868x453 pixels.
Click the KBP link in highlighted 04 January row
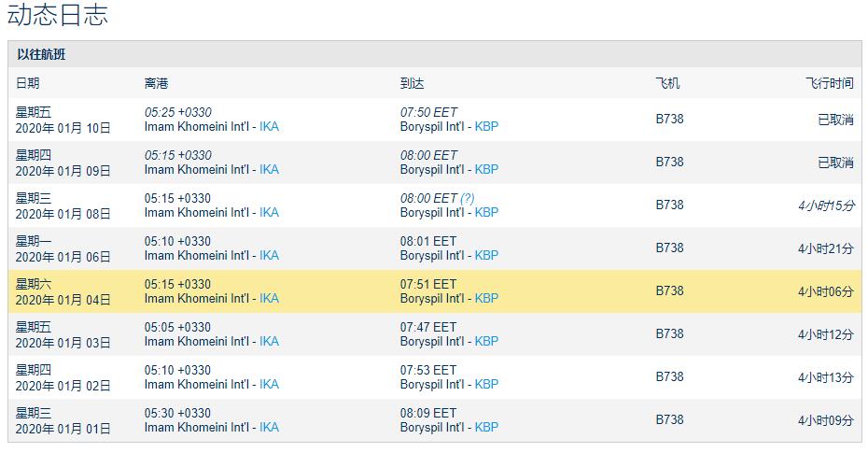486,298
